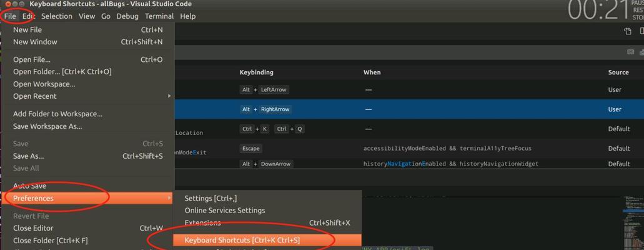
Task: Click the When dash in Alt+LeftArrow row
Action: point(369,89)
